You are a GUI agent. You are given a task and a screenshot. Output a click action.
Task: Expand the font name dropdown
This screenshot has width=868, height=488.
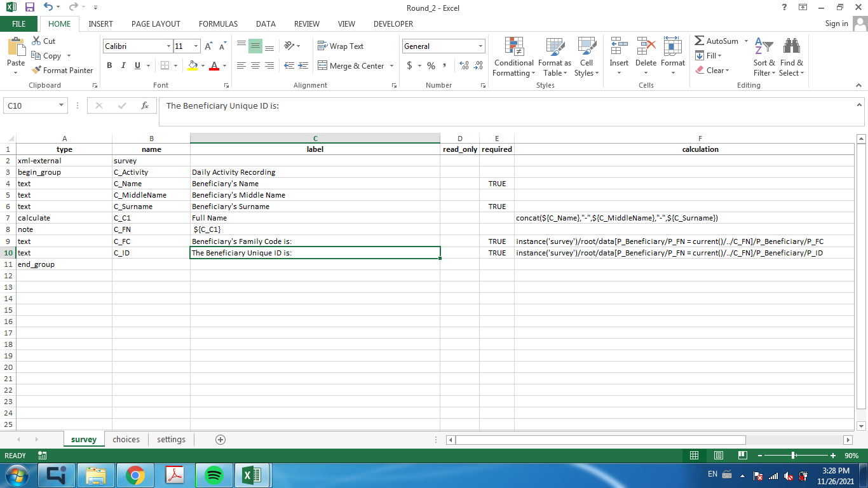[x=168, y=46]
